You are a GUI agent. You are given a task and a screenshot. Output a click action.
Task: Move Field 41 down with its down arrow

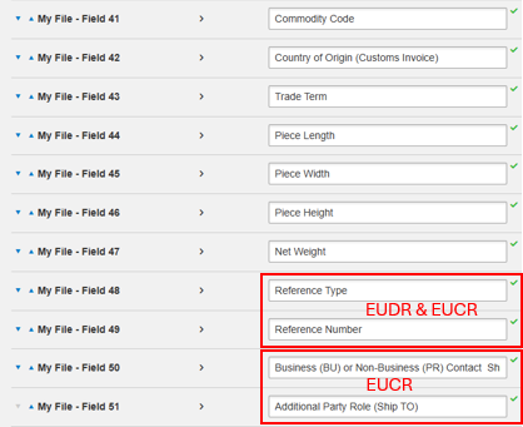[x=18, y=19]
